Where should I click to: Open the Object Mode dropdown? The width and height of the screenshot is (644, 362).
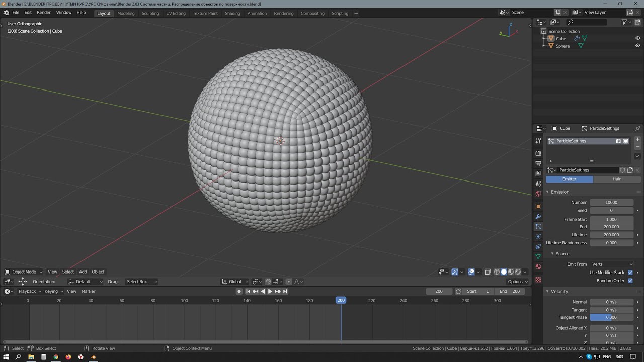[24, 271]
